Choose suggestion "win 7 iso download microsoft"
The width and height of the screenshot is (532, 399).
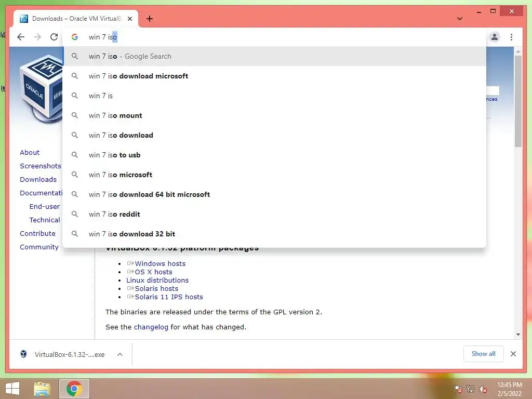coord(275,76)
